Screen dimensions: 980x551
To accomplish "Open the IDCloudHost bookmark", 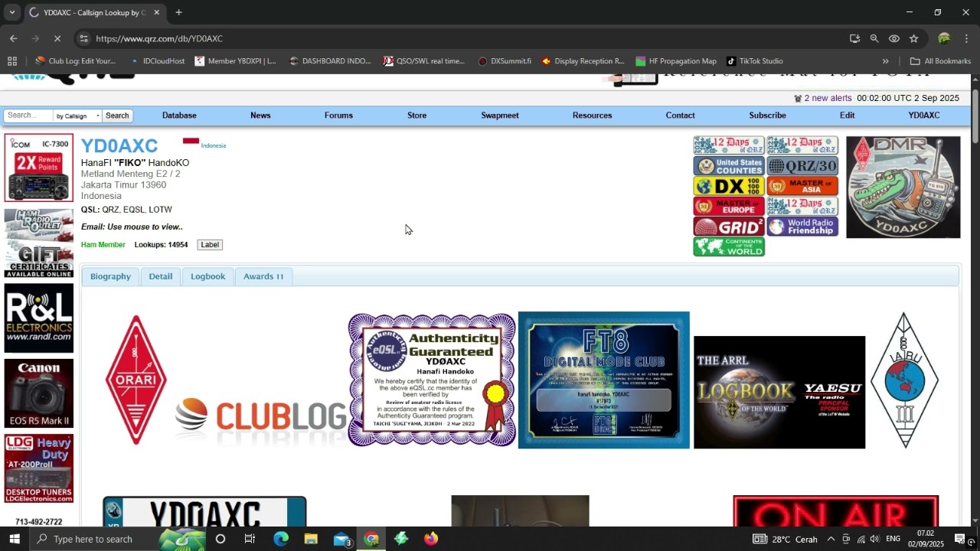I will pos(157,61).
